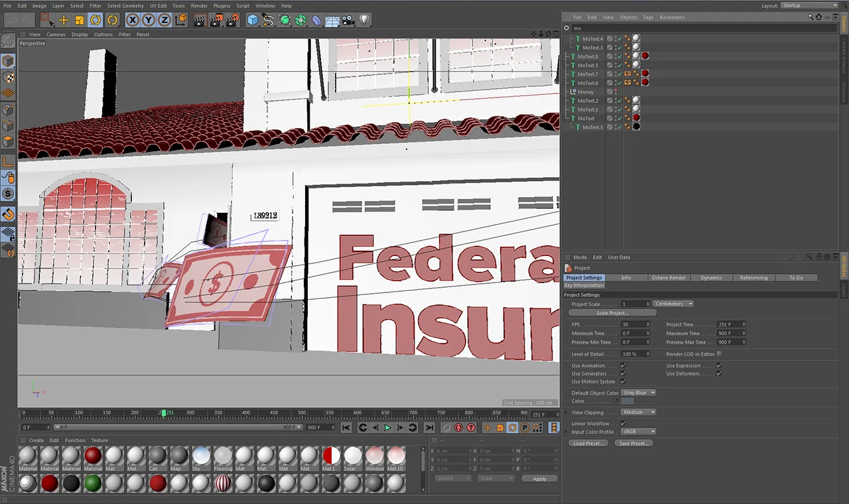Click Apply in the coordinates panel
Screen dimensions: 849x504
click(539, 478)
